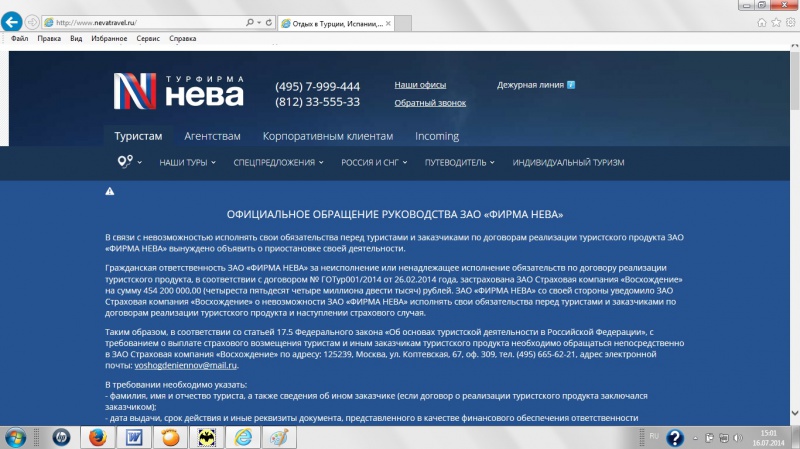Click the Action Center flag tray icon
The image size is (800, 449).
pos(709,438)
